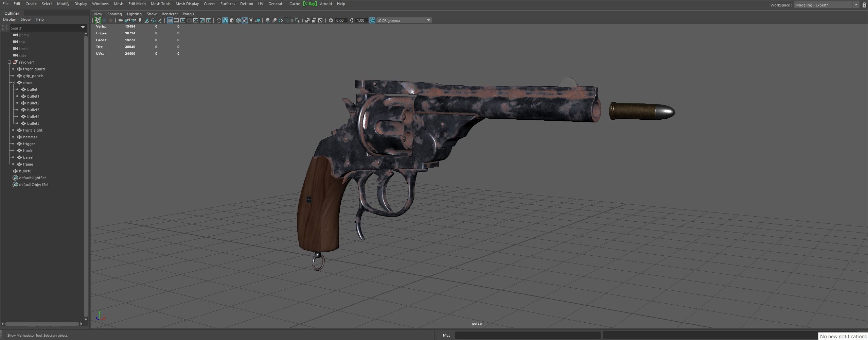Click the Field Chart icon

click(195, 20)
